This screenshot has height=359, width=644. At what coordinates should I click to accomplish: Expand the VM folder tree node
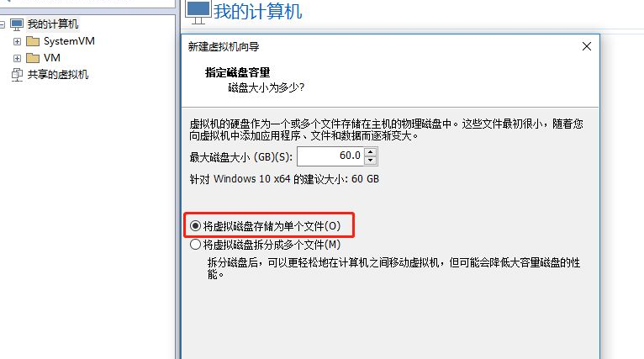click(x=17, y=58)
